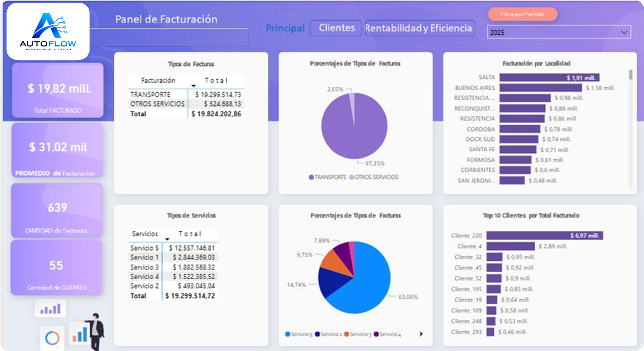Image resolution: width=644 pixels, height=351 pixels.
Task: Sort the Facturación column arrow
Action: coord(194,86)
